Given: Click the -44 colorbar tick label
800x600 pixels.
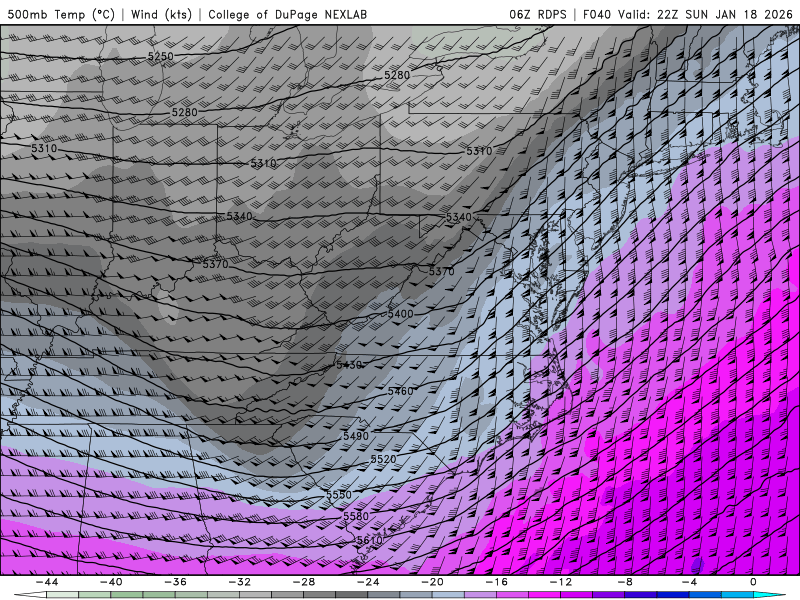Looking at the screenshot, I should tap(47, 582).
